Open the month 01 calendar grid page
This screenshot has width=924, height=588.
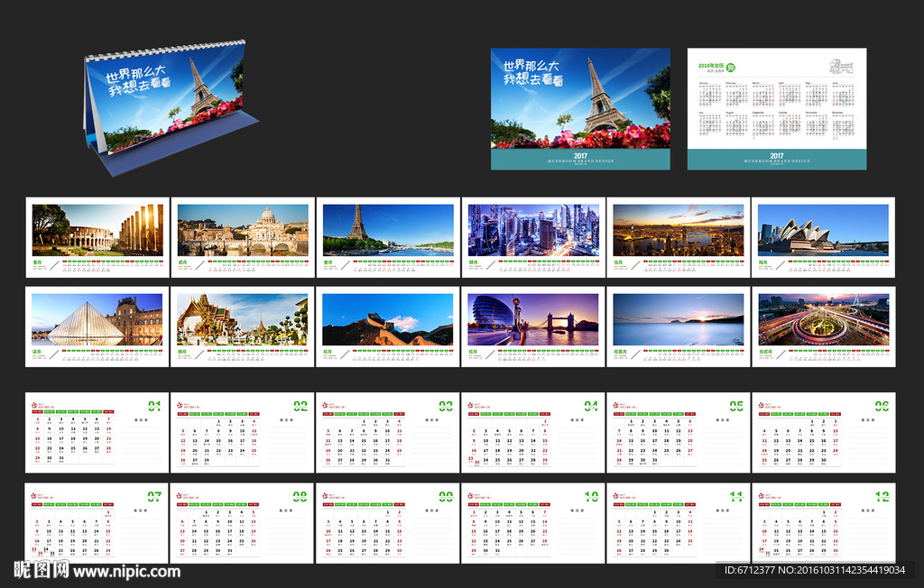(x=97, y=433)
